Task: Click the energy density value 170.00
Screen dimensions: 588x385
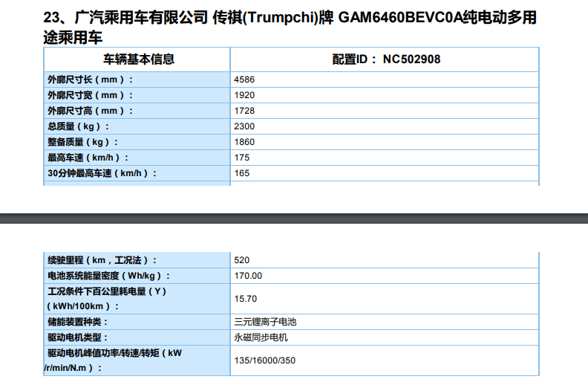Action: point(248,276)
